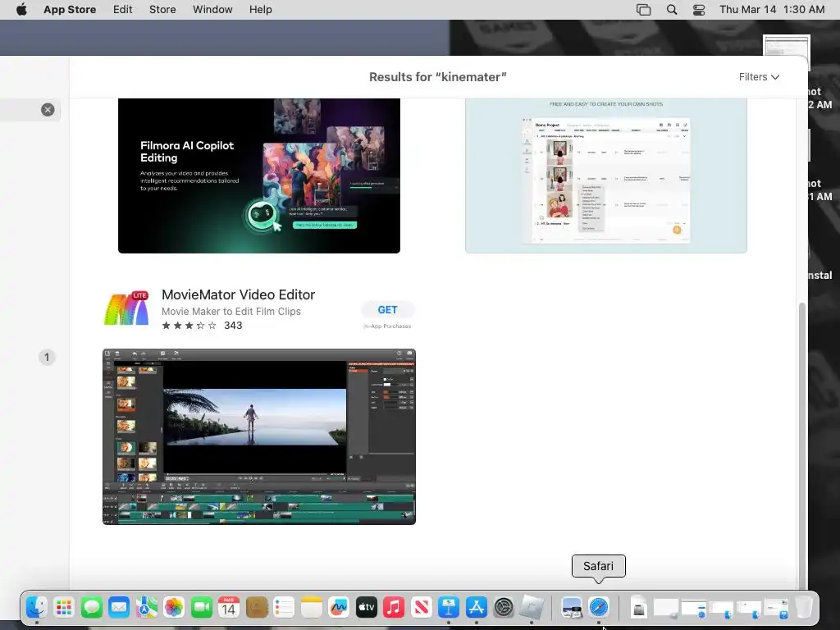Launch Music from the dock
This screenshot has height=630, width=840.
[x=394, y=608]
